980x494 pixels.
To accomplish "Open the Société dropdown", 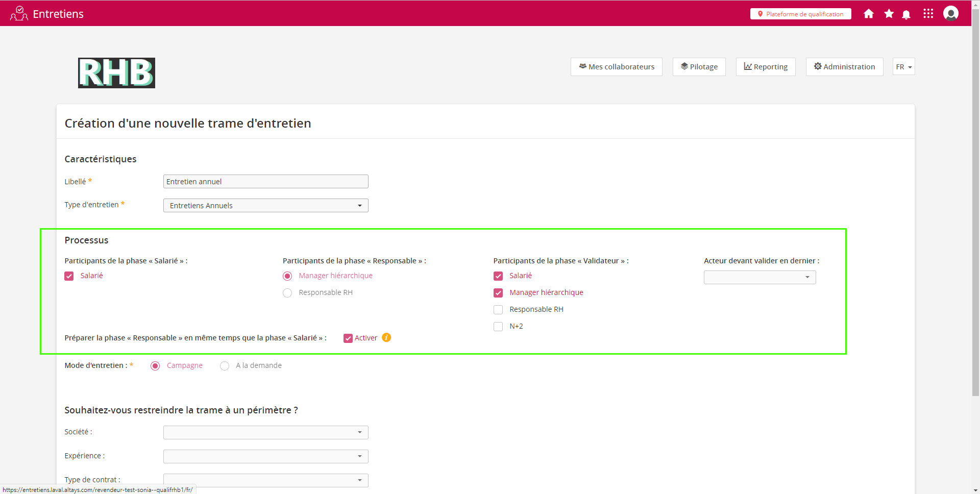I will point(265,433).
